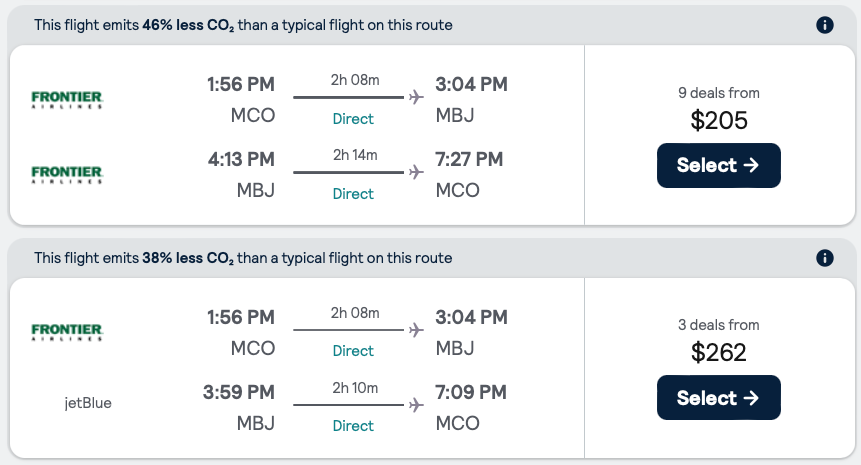Image resolution: width=861 pixels, height=465 pixels.
Task: Click the 46% less CO₂ banner text
Action: pos(243,25)
